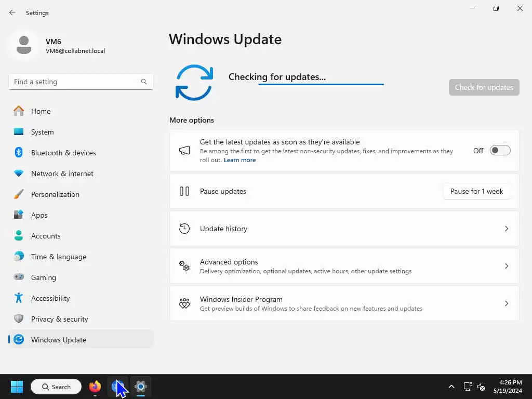Click the Windows Insider Program hearts icon

pyautogui.click(x=184, y=303)
